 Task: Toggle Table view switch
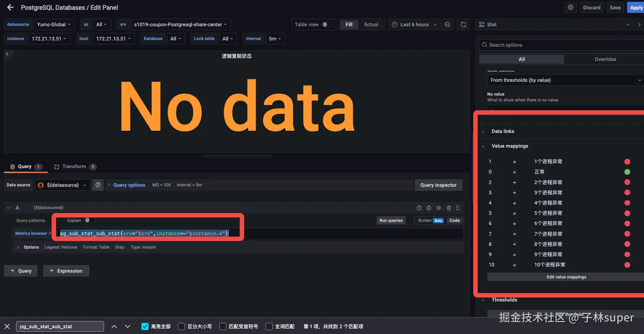(327, 24)
